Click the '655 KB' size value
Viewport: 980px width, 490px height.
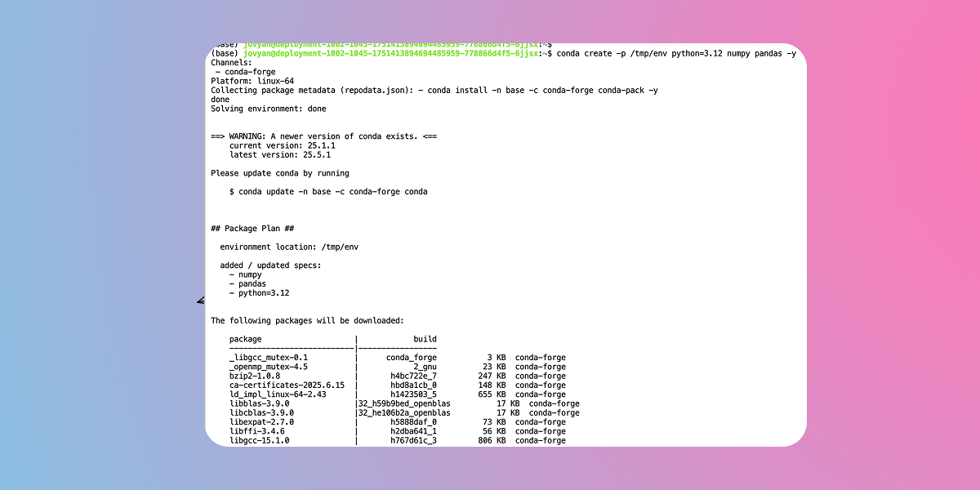coord(492,394)
